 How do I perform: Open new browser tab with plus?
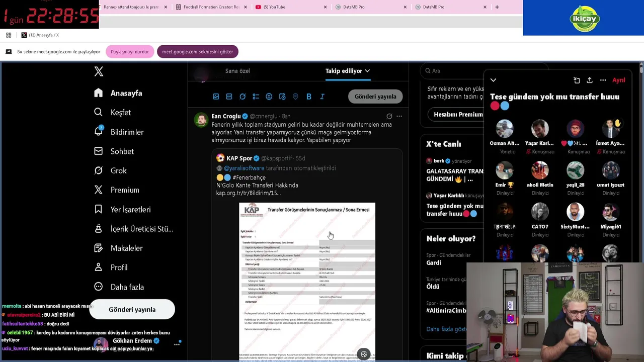(x=497, y=7)
